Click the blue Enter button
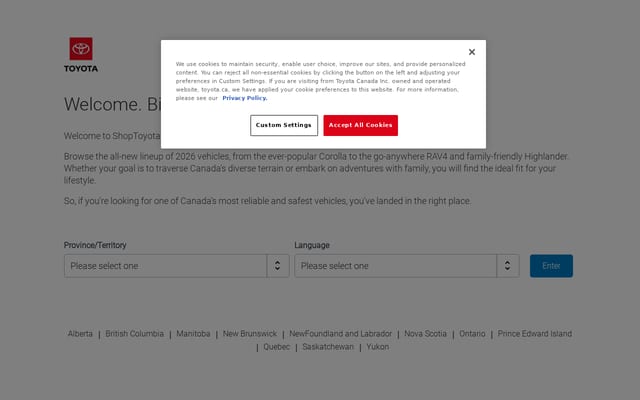This screenshot has width=640, height=400. coord(551,266)
